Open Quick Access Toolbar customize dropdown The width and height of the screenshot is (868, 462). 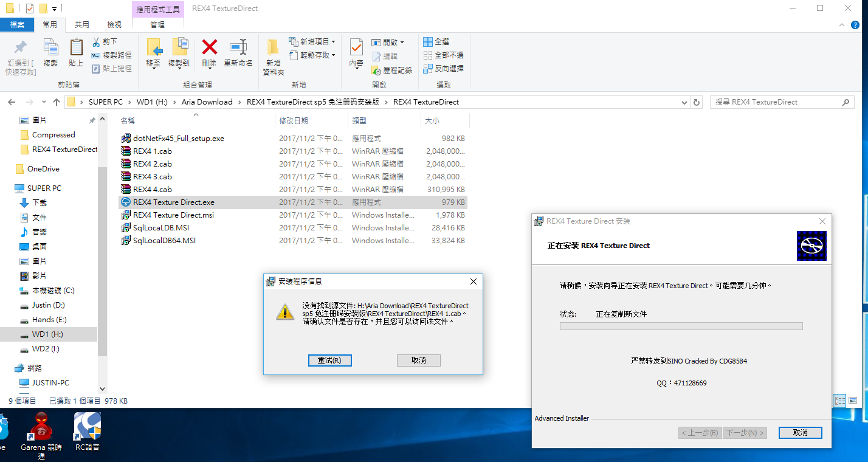pos(55,9)
